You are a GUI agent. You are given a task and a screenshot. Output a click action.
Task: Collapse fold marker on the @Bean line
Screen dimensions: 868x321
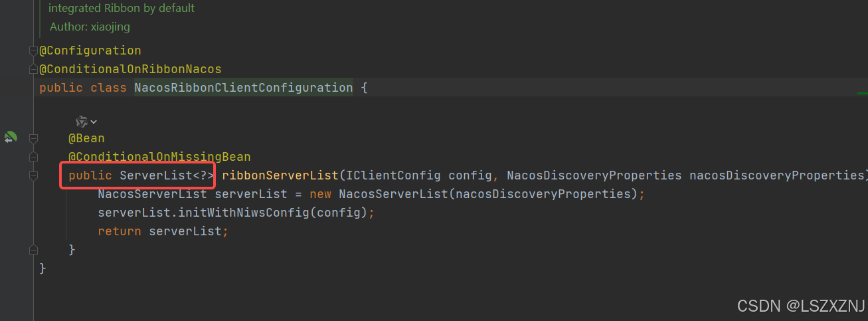33,138
